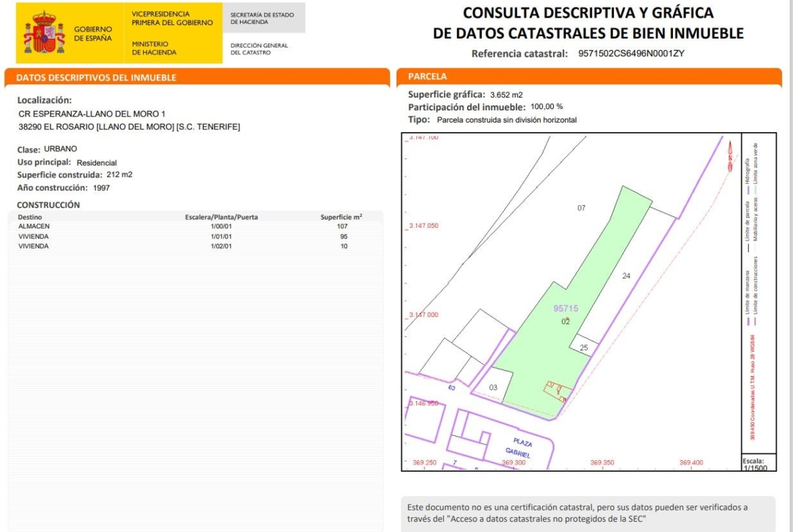Click the address CR ESPERANZA-LLANO DEL MORO 1
The height and width of the screenshot is (532, 793).
[x=91, y=114]
